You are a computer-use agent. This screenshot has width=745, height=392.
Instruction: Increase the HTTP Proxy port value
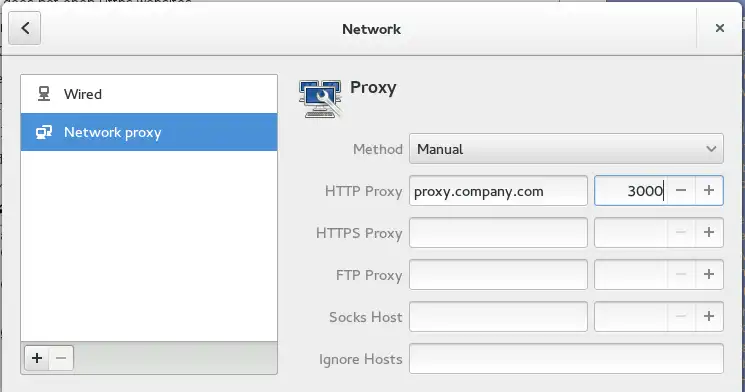[x=709, y=191]
